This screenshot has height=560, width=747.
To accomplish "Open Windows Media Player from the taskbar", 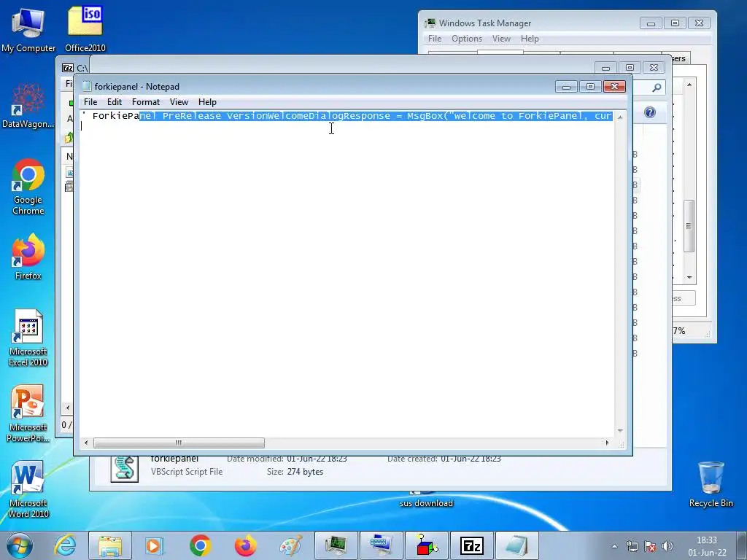I will pos(154,545).
